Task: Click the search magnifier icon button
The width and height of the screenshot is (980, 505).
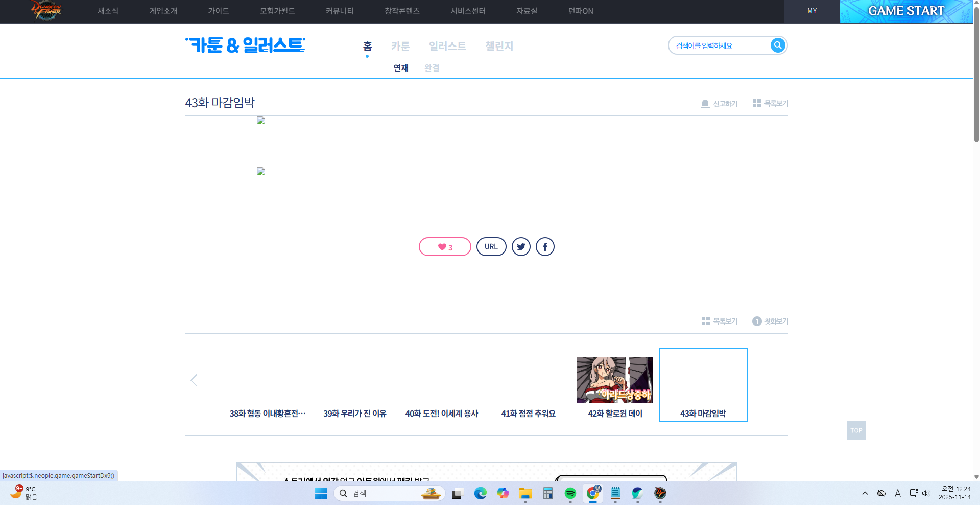Action: coord(777,45)
